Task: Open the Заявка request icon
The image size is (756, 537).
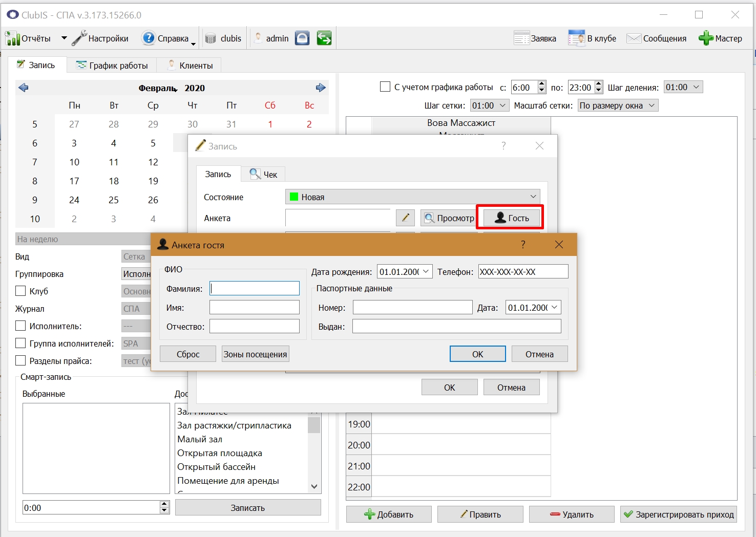Action: click(521, 38)
